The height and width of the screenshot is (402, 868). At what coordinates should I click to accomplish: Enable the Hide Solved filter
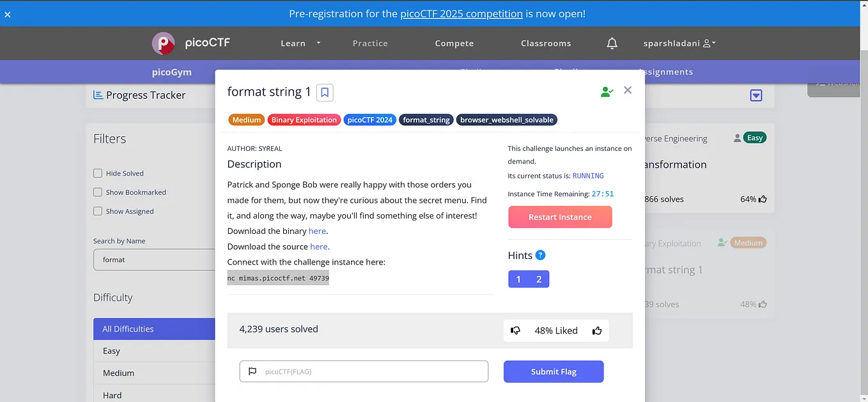coord(97,173)
